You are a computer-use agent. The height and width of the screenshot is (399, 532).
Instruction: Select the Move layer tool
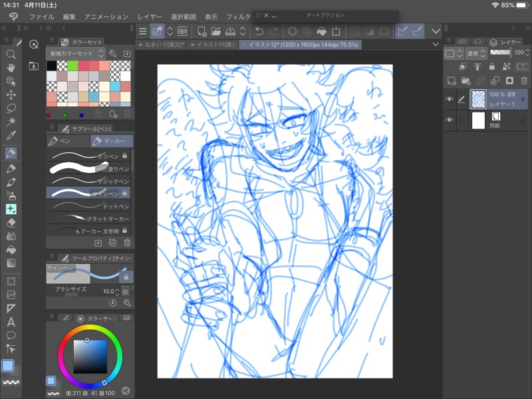pyautogui.click(x=11, y=94)
